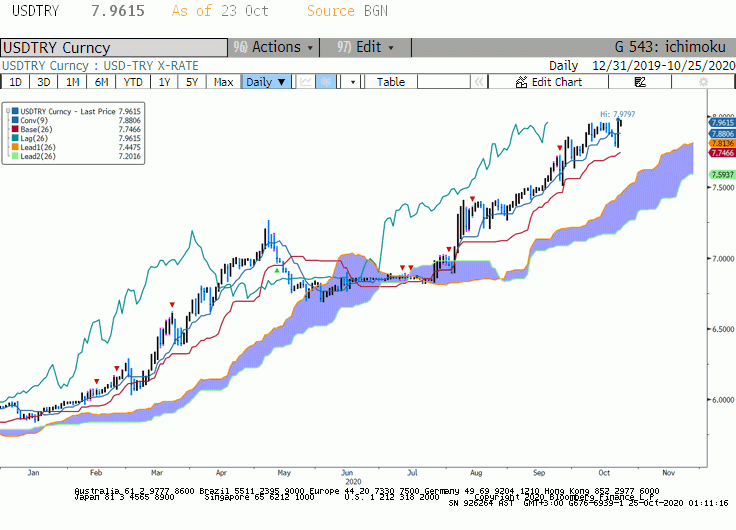
Task: Expand the Actions menu
Action: tap(274, 47)
